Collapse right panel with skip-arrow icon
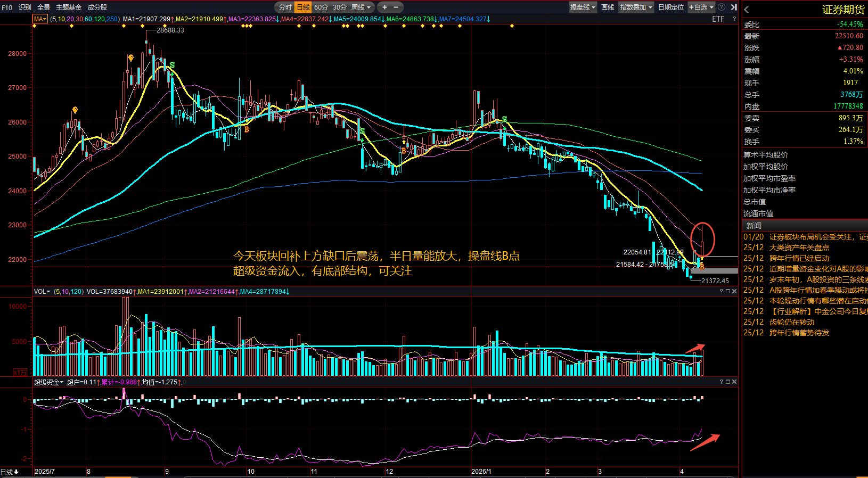This screenshot has height=478, width=868. [733, 7]
